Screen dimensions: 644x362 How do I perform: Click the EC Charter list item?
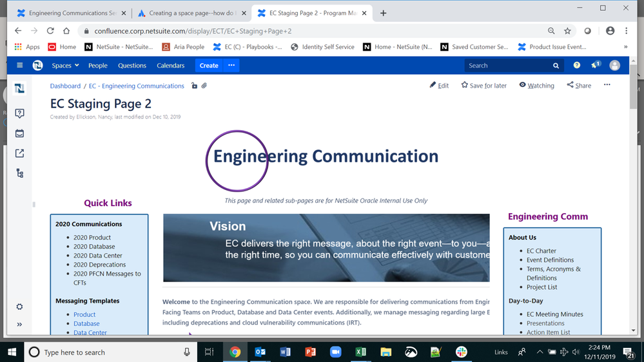(542, 251)
